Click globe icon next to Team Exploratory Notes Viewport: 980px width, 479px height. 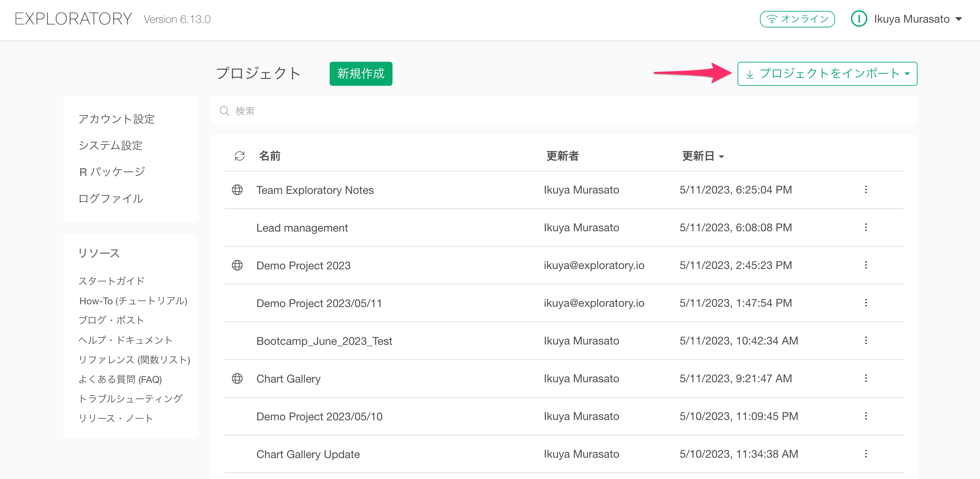[237, 190]
